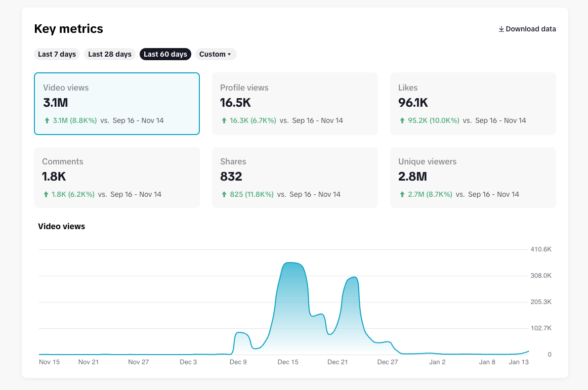The width and height of the screenshot is (588, 390).
Task: Select the Likes metric card
Action: 473,104
